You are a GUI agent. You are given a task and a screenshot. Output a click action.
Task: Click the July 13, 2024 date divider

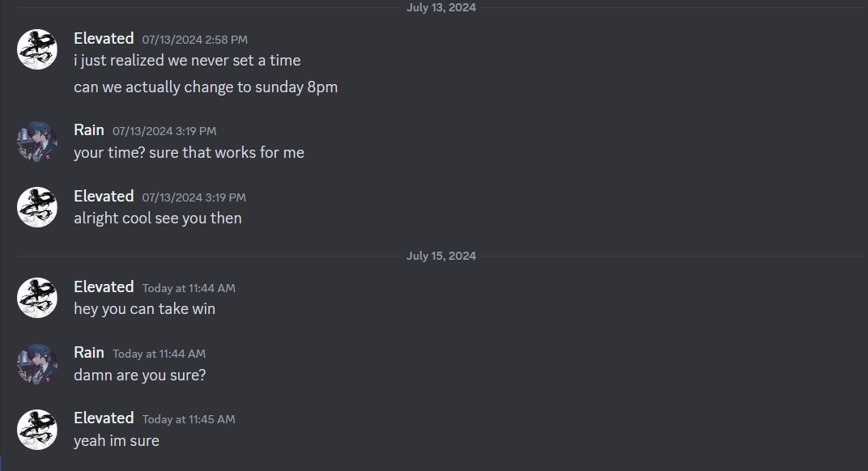(x=441, y=8)
